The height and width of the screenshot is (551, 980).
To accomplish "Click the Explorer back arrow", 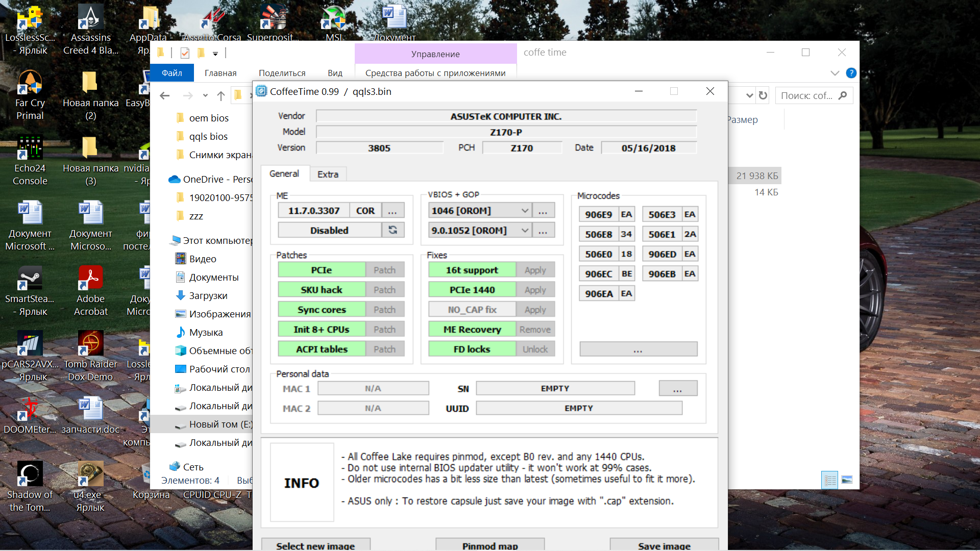I will 164,95.
